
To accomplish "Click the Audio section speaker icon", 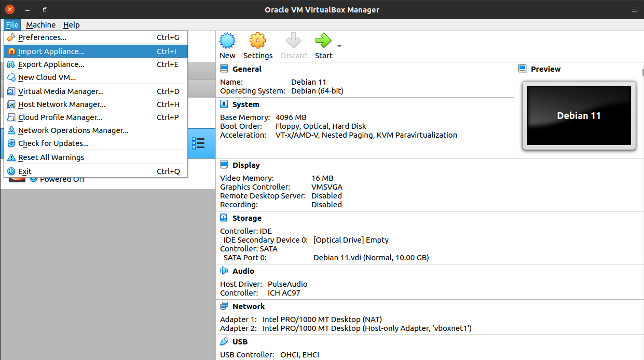I will coord(224,271).
